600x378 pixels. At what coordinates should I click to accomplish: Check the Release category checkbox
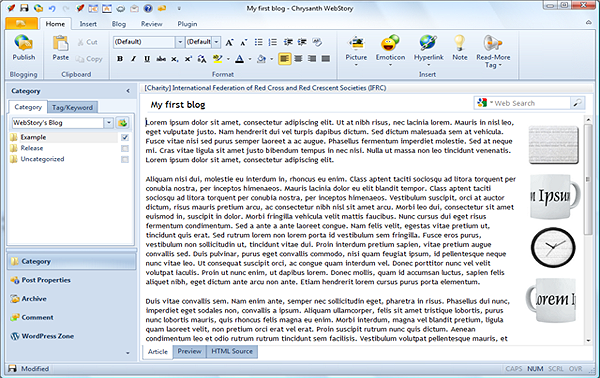tap(125, 148)
